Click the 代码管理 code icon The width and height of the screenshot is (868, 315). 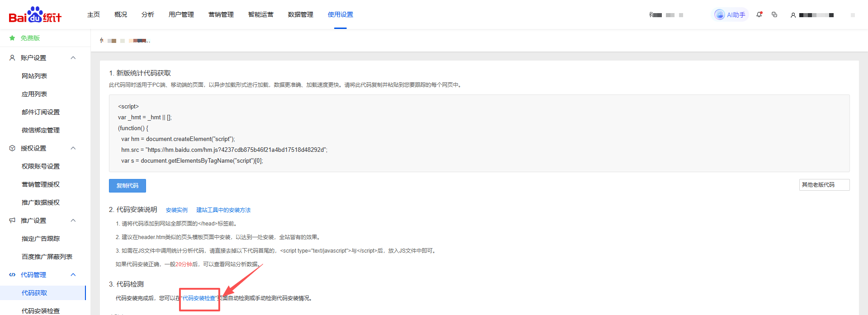(x=12, y=275)
